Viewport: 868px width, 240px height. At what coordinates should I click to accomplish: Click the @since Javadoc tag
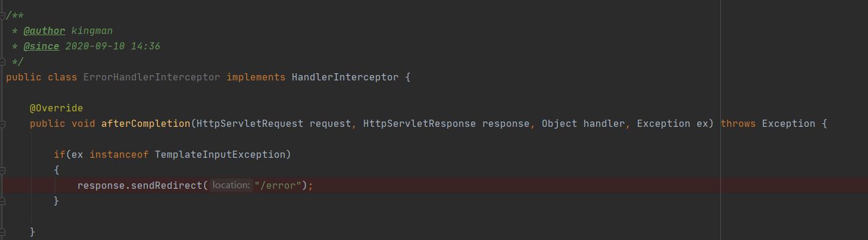coord(41,46)
